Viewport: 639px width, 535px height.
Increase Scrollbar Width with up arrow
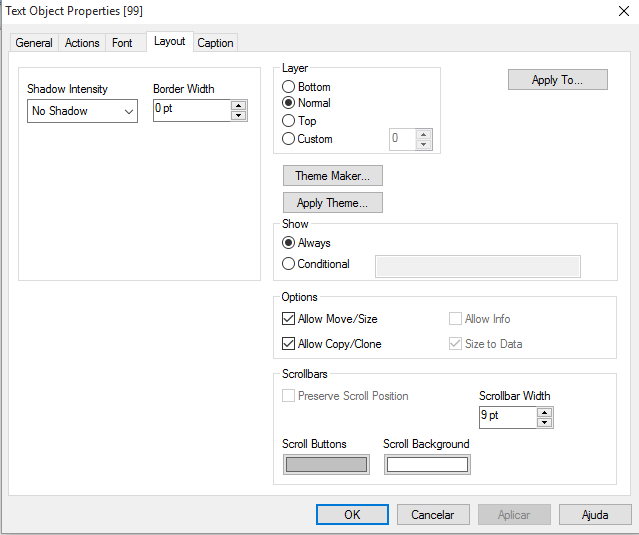coord(544,411)
